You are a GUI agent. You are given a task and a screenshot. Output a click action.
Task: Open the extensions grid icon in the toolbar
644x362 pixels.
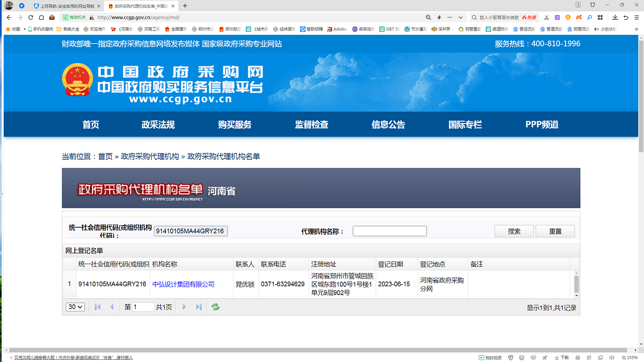[600, 17]
